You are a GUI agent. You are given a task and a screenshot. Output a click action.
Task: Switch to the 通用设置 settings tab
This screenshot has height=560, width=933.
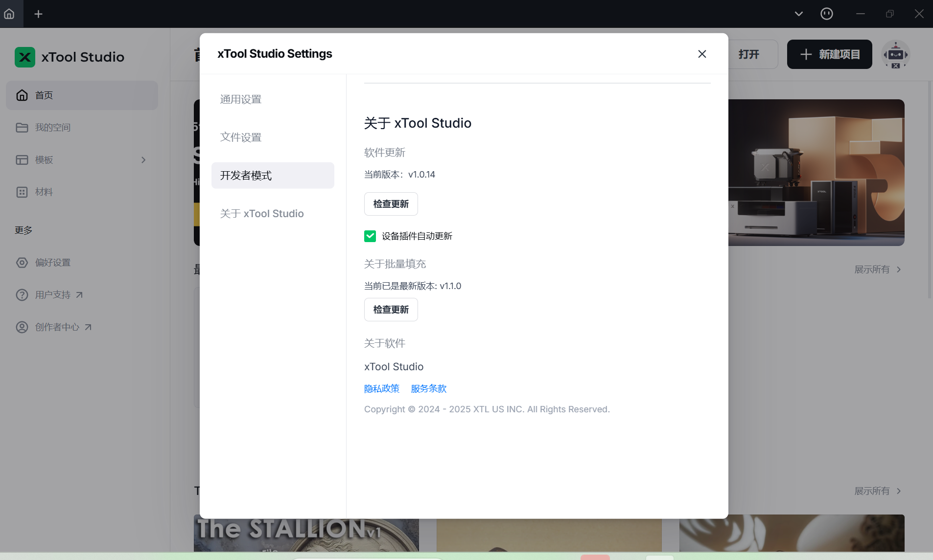tap(241, 99)
